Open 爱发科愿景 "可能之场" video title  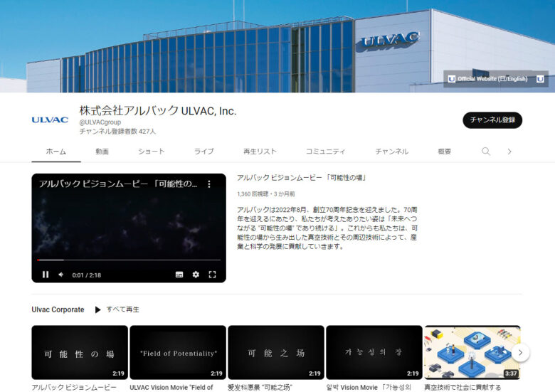pyautogui.click(x=260, y=388)
